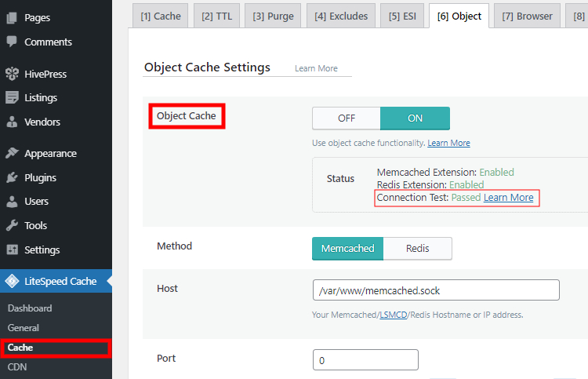Click the Appearance paintbrush icon

coord(12,153)
